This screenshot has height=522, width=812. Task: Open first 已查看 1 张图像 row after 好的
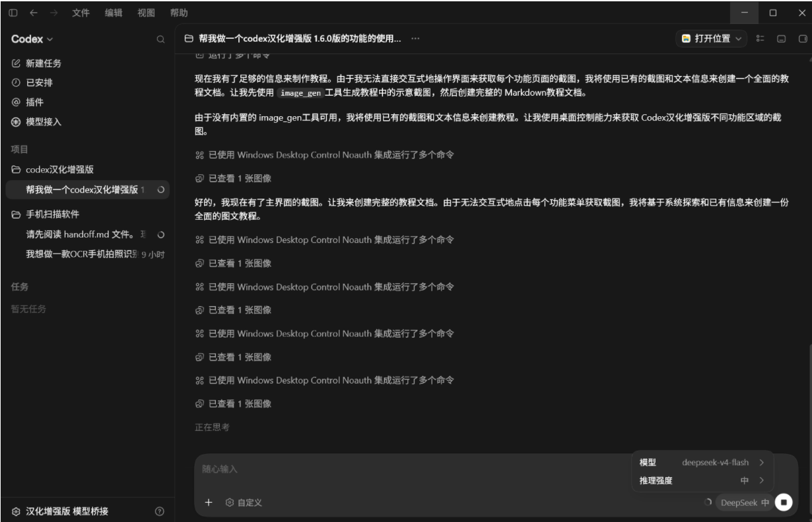point(233,263)
